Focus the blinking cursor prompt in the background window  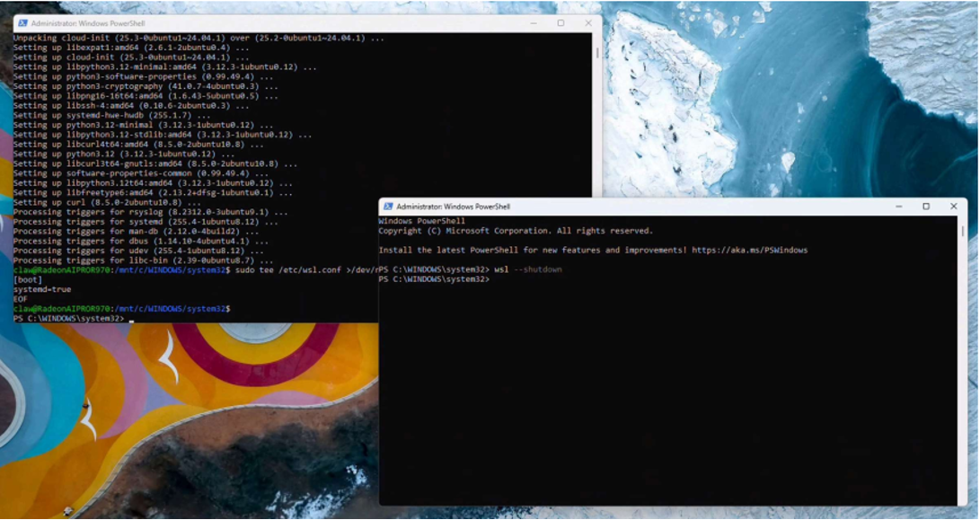coord(131,319)
